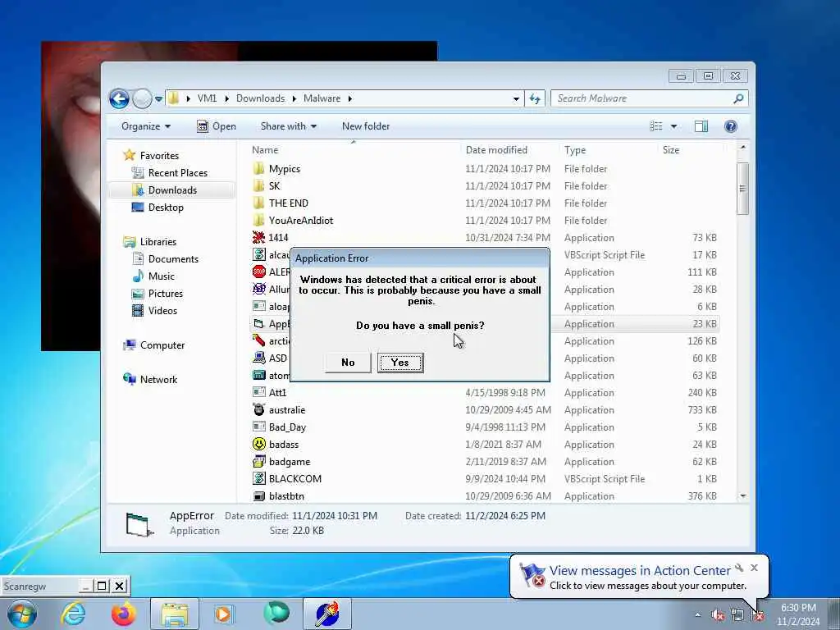This screenshot has width=840, height=630.
Task: Select Desktop in the navigation pane
Action: (166, 208)
